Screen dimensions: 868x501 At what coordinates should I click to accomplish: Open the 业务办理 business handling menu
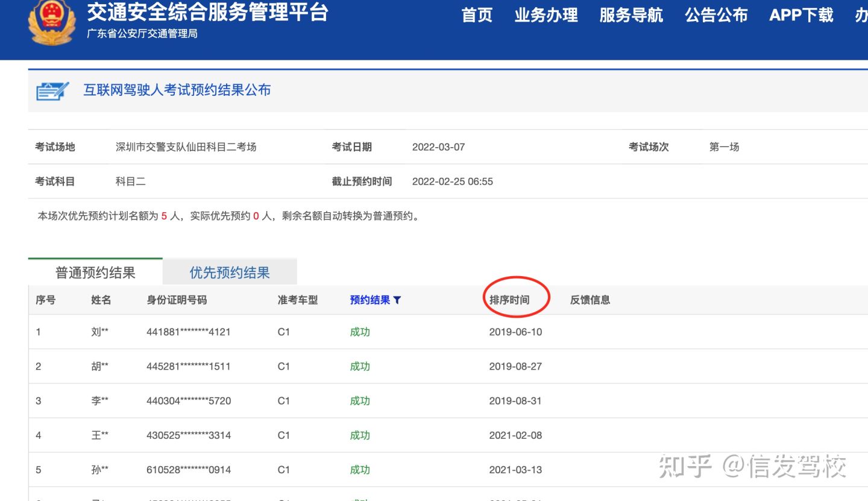(546, 16)
